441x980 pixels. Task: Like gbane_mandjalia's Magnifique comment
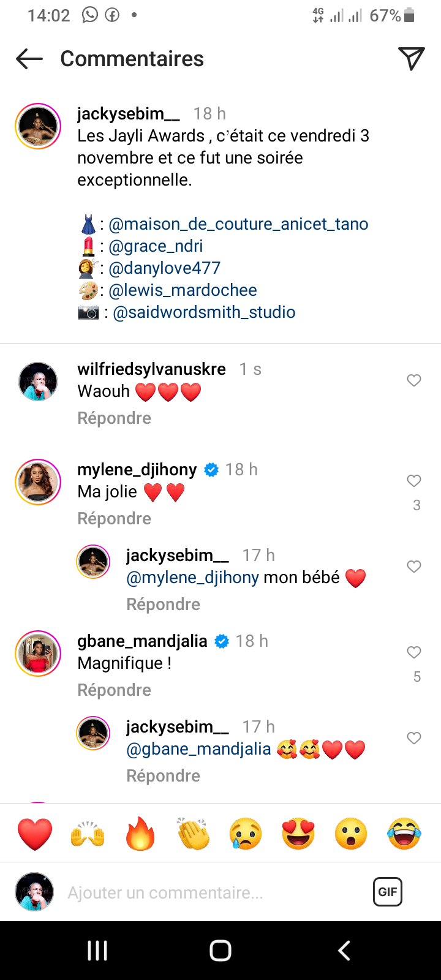[x=414, y=652]
